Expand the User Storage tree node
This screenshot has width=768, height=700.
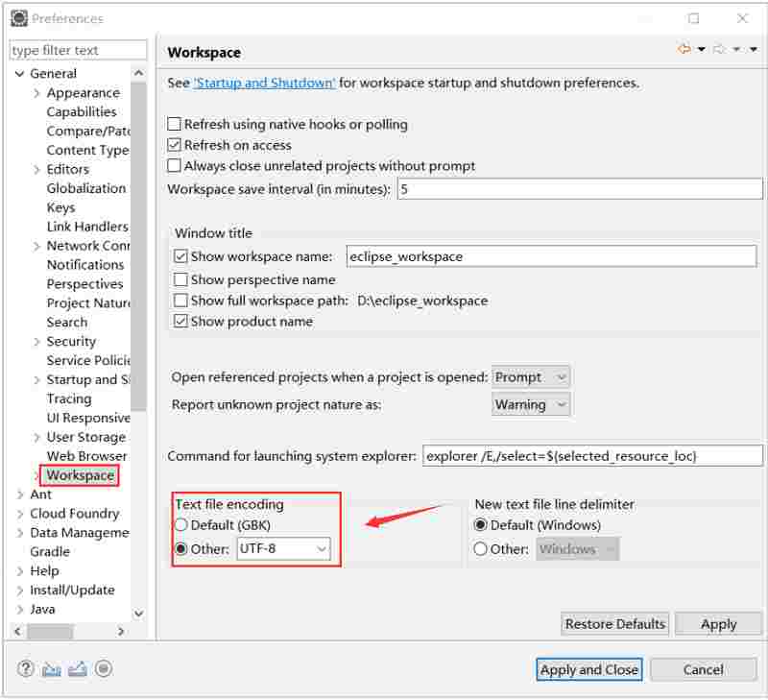coord(36,437)
